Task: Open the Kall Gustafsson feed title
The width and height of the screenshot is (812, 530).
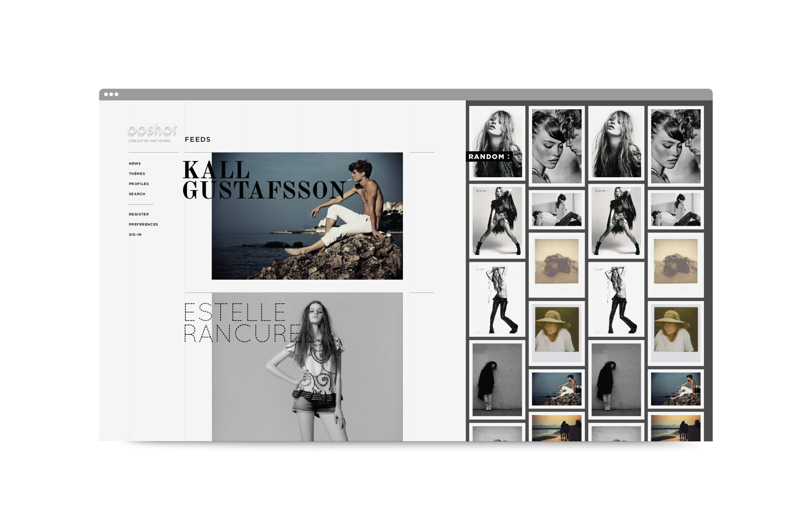Action: point(264,179)
